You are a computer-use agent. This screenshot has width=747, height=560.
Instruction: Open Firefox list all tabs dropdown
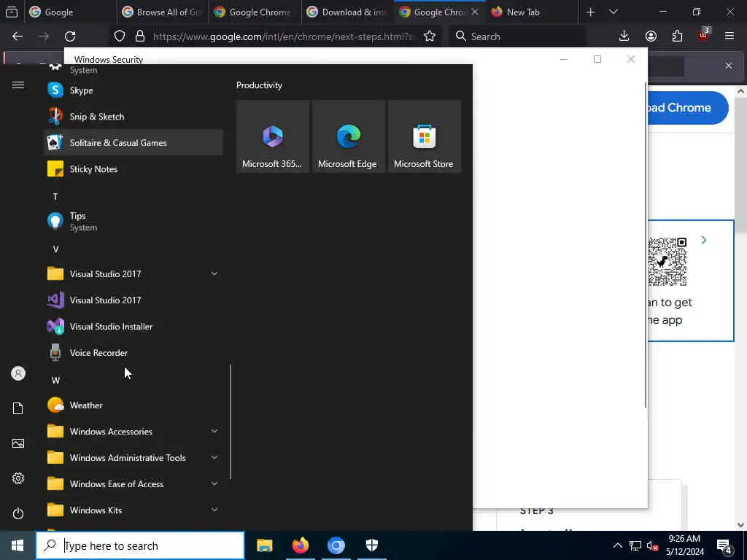click(x=614, y=12)
